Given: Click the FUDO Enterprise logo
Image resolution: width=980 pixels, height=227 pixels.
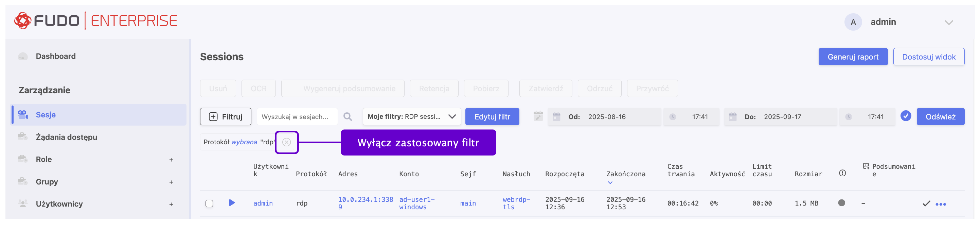Looking at the screenshot, I should coord(96,20).
